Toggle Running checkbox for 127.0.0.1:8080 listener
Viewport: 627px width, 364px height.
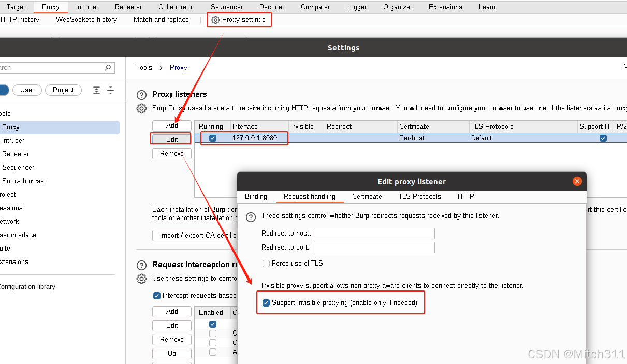(213, 138)
